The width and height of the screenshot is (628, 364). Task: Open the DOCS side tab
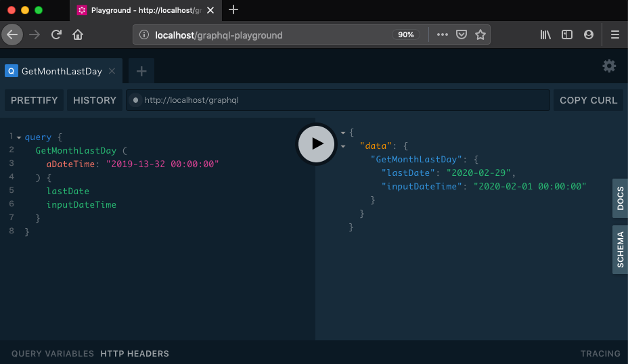click(620, 198)
